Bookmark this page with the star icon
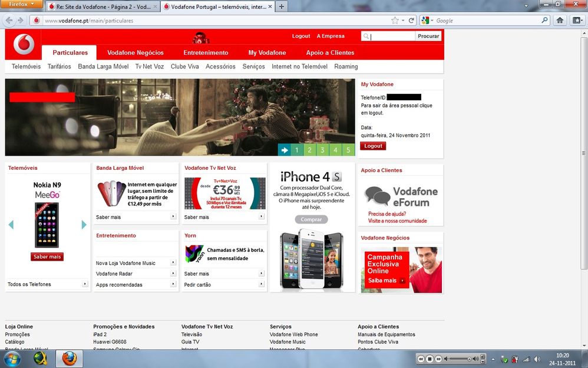The image size is (588, 368). [x=395, y=20]
